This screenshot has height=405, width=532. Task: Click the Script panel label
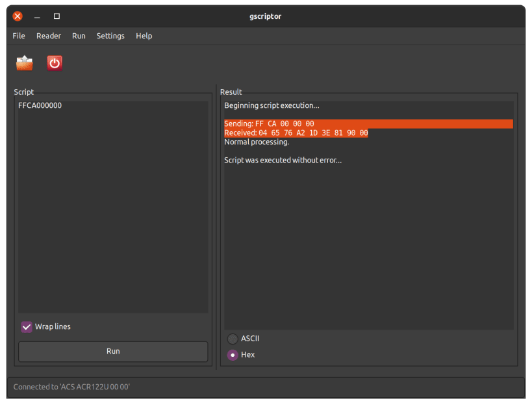pos(24,92)
